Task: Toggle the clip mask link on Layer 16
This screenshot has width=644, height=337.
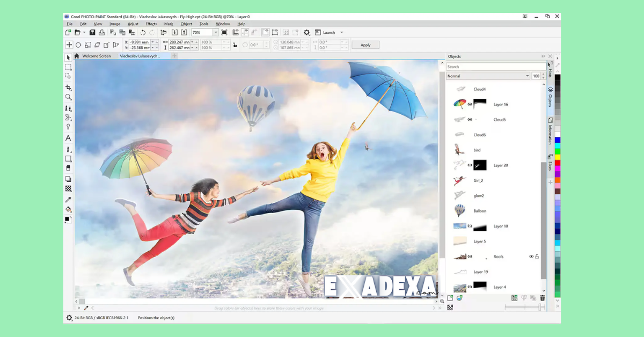Action: click(x=470, y=104)
